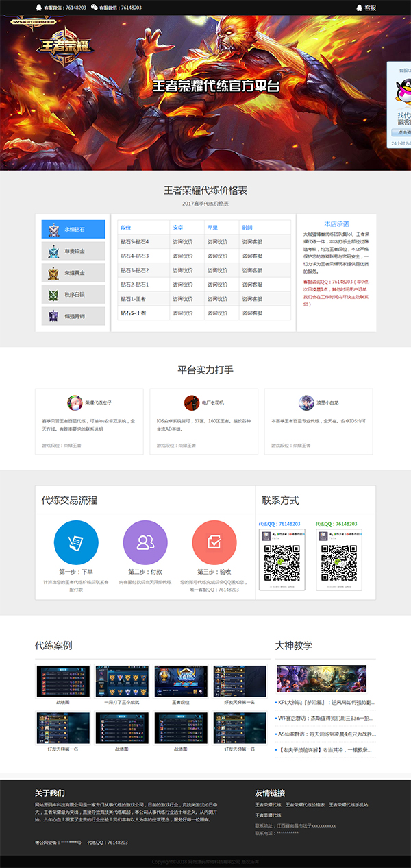This screenshot has height=868, width=411.
Task: Select the 永恒钻石 rank tab
Action: pyautogui.click(x=73, y=229)
